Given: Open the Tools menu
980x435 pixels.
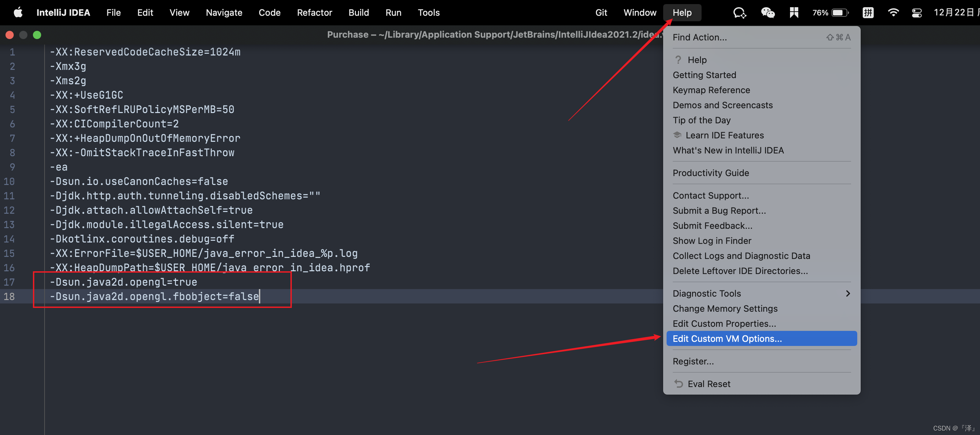Looking at the screenshot, I should 428,13.
